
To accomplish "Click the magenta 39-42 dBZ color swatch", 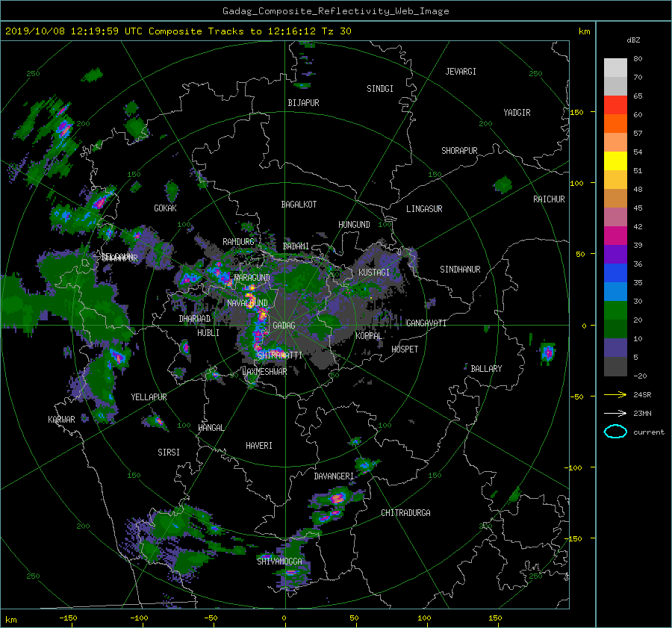I will (x=615, y=236).
